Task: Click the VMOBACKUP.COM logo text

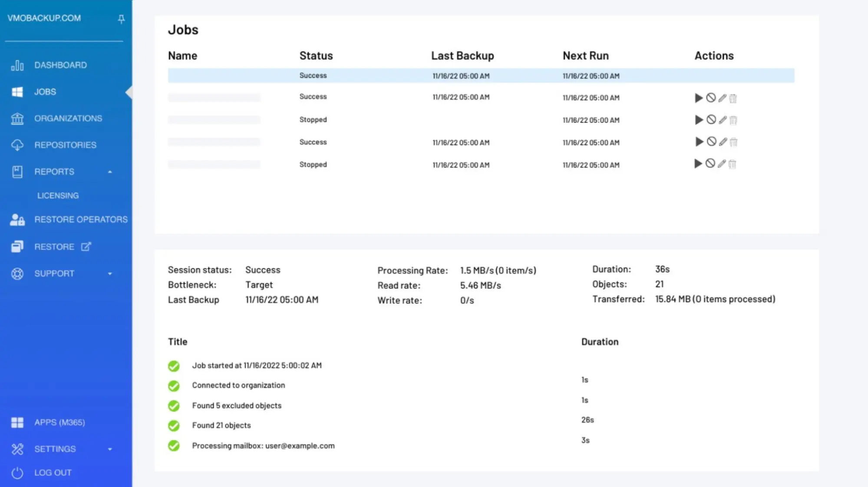Action: 44,18
